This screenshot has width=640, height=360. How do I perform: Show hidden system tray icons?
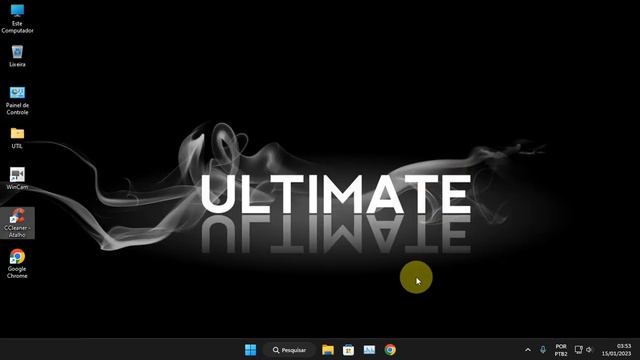(528, 350)
